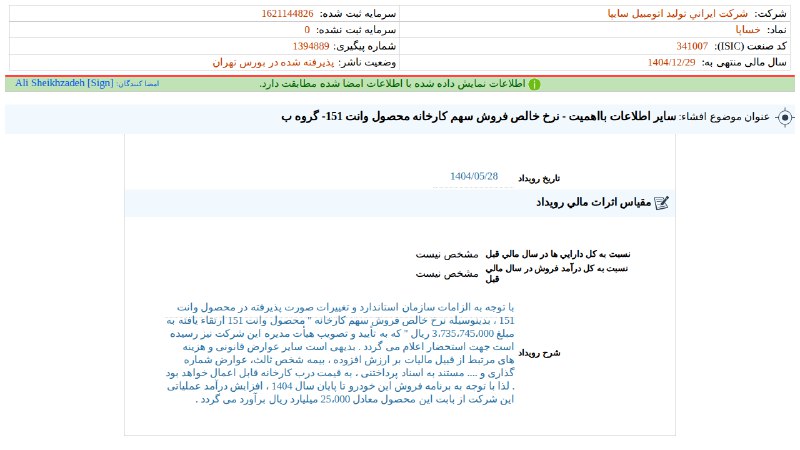Click publisher status پذیرفته شده در بورس تهران
The image size is (800, 450).
click(273, 63)
